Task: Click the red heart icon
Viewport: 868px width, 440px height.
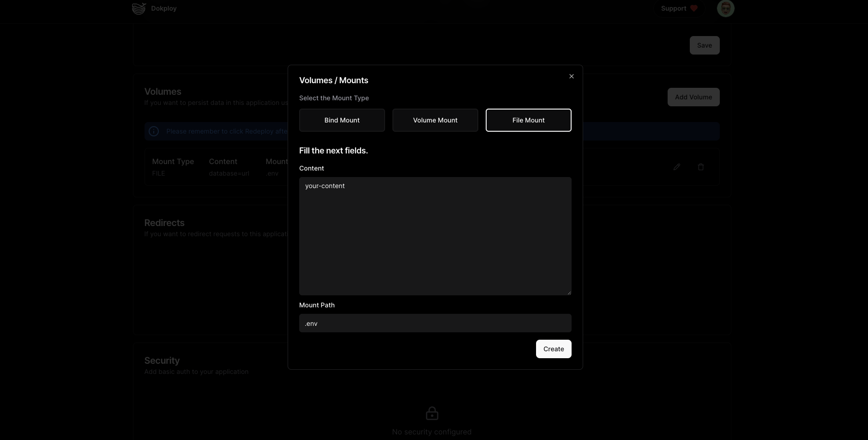Action: (693, 8)
